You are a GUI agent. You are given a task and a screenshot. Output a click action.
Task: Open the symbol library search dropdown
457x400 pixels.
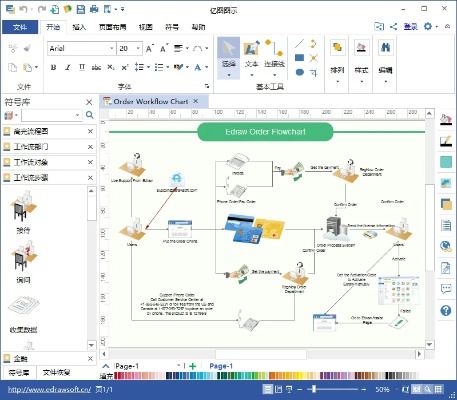(77, 115)
